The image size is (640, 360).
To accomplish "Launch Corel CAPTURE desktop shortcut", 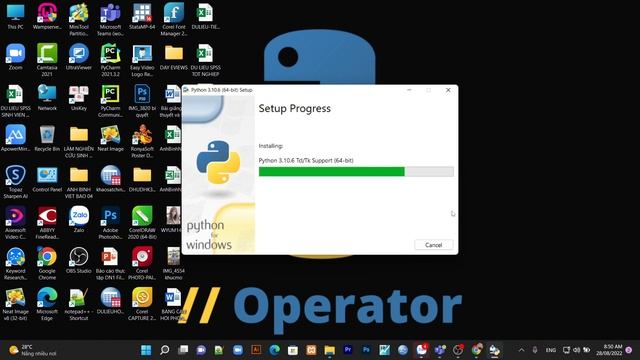I will 142,304.
